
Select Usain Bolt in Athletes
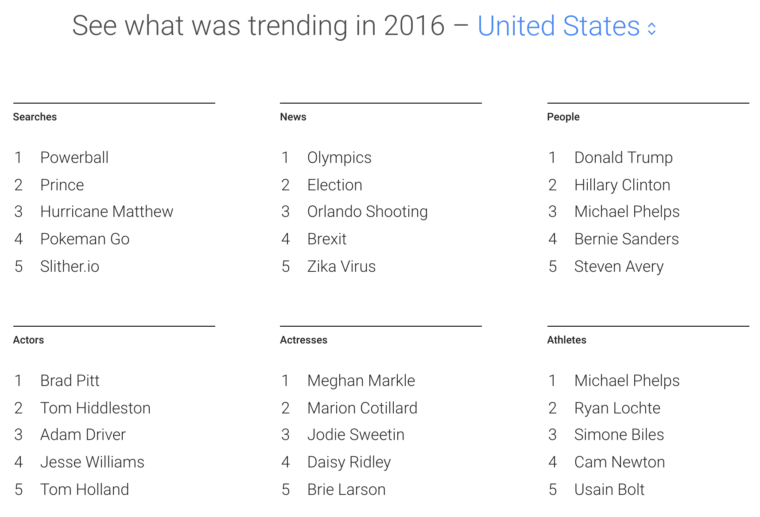[x=609, y=489]
